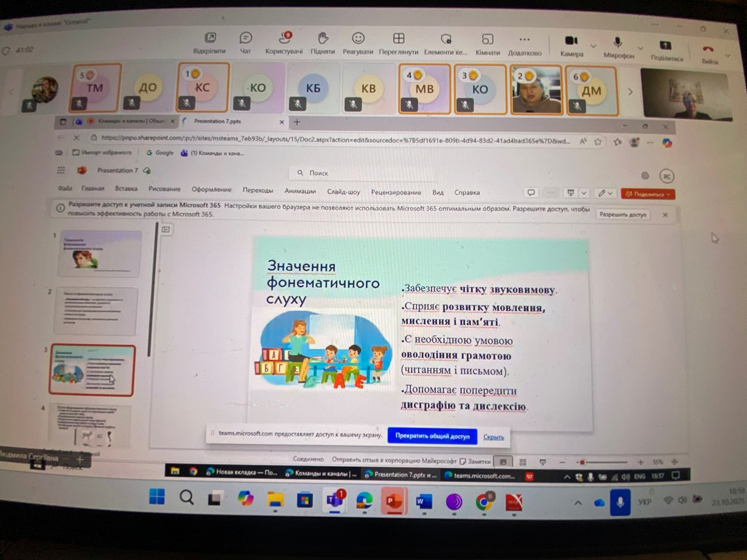Open the Справка ribbon tab

click(467, 192)
